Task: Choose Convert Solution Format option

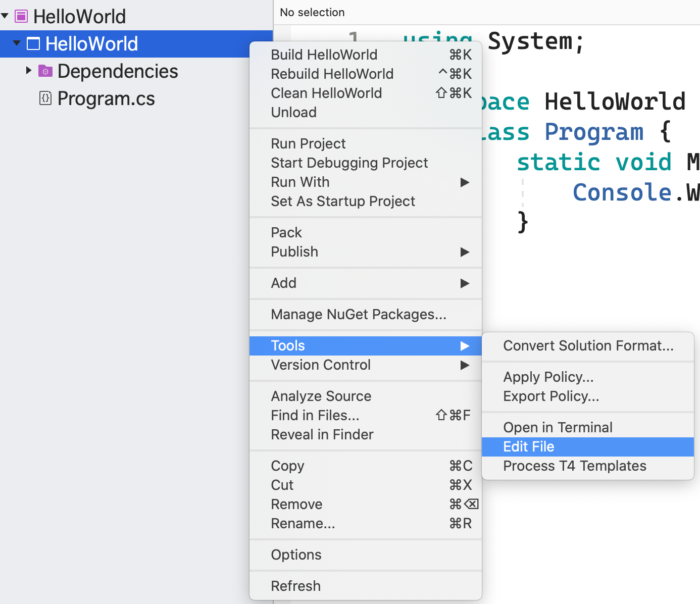Action: [588, 345]
